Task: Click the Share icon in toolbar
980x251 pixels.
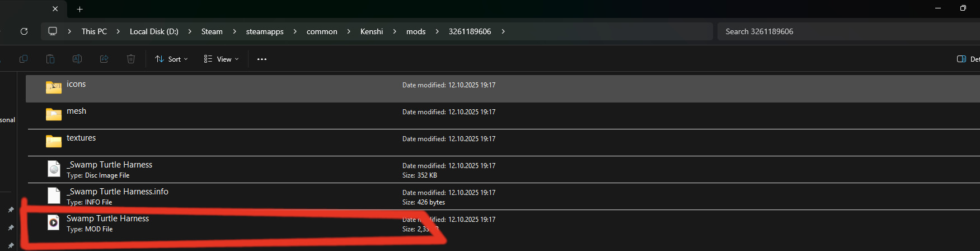Action: click(x=104, y=59)
